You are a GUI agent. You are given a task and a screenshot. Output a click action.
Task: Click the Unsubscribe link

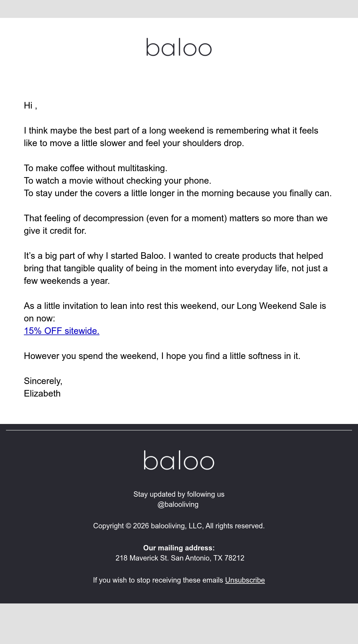pyautogui.click(x=245, y=580)
